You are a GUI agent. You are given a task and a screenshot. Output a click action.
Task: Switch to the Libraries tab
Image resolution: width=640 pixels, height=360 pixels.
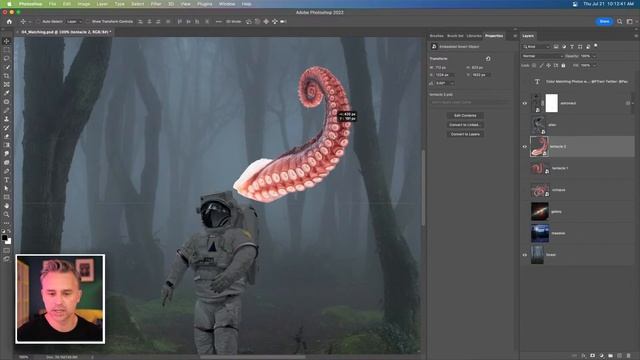[474, 36]
